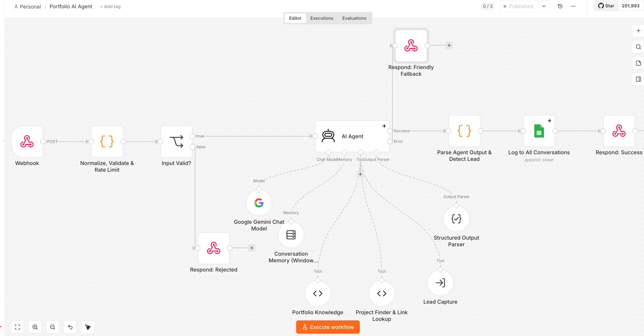
Task: Open the AI Agent node
Action: pyautogui.click(x=352, y=136)
